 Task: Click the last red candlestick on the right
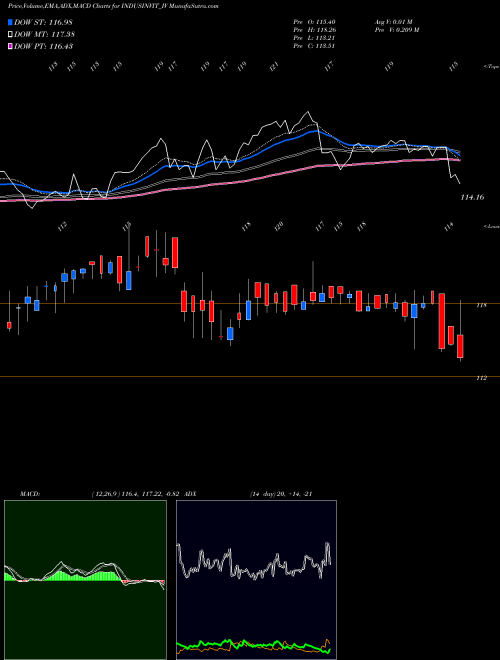460,346
